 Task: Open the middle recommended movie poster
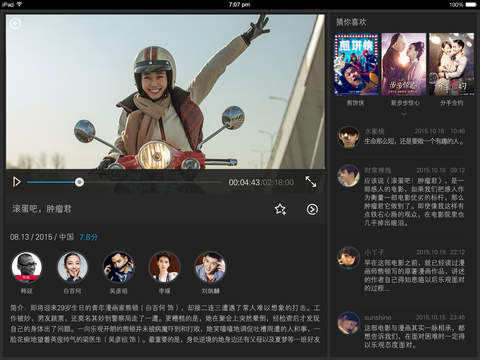[x=404, y=64]
